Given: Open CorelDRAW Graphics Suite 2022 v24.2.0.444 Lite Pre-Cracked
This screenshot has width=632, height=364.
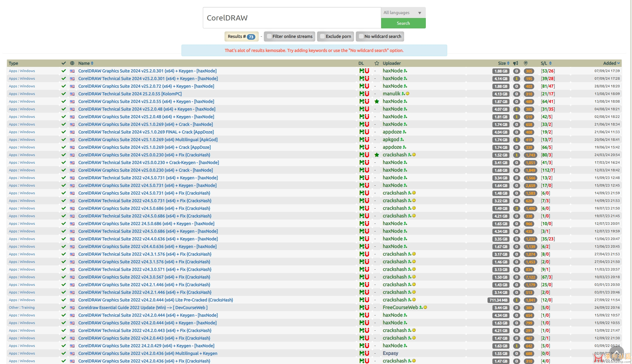Looking at the screenshot, I should pos(155,300).
